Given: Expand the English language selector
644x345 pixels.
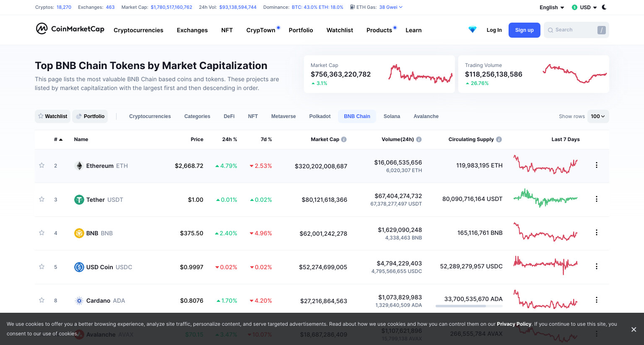Looking at the screenshot, I should [552, 8].
